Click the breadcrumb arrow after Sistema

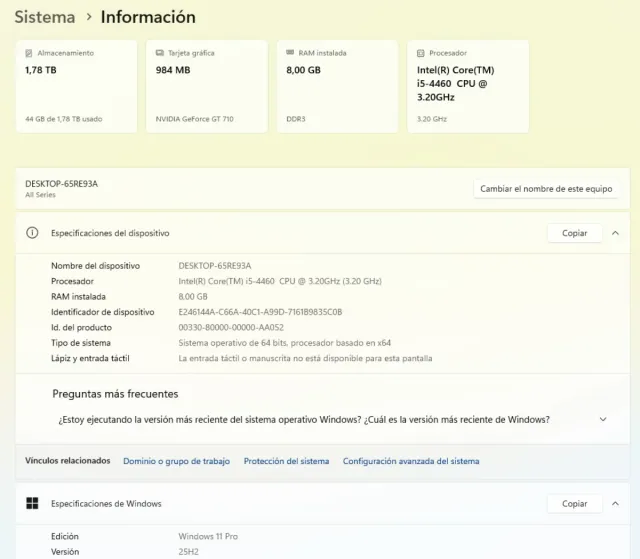click(88, 17)
